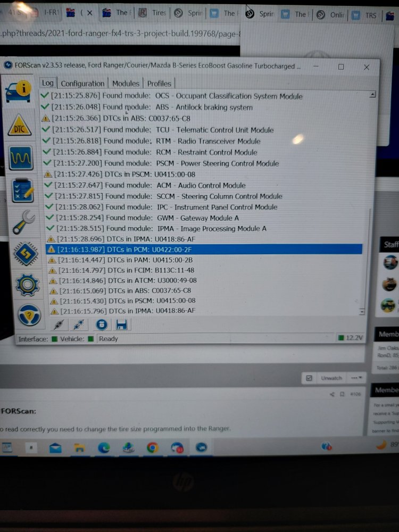
Task: Select the Found module: TCU Telematic Control row
Action: coord(157,130)
